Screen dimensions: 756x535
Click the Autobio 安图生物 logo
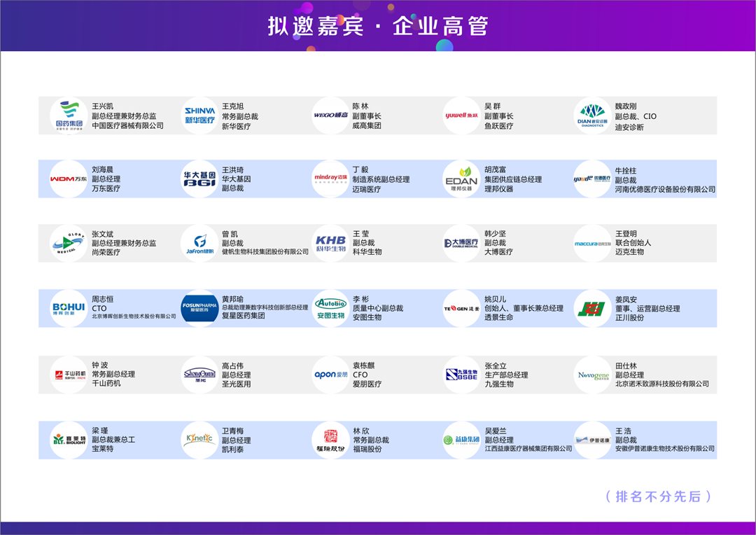pyautogui.click(x=330, y=308)
